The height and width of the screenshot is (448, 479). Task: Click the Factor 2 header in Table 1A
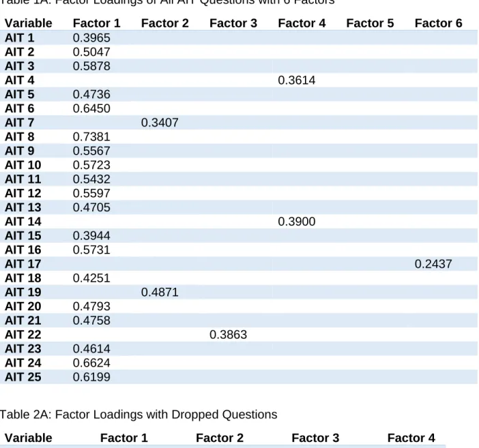click(165, 23)
